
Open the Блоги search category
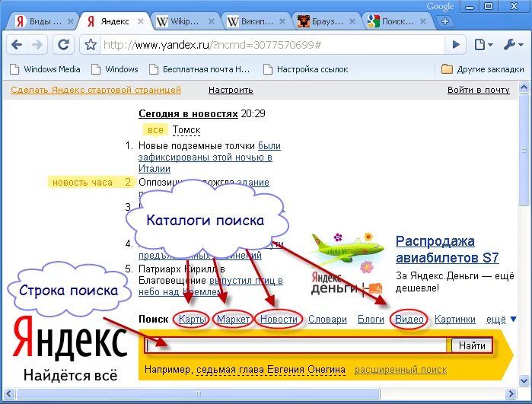click(x=371, y=320)
